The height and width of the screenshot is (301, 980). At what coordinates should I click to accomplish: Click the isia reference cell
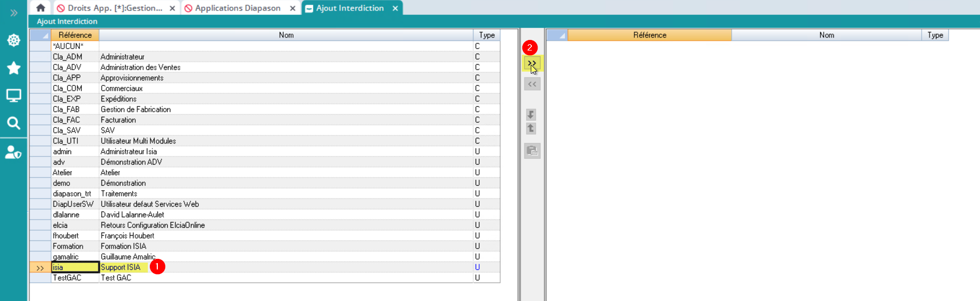[x=75, y=267]
